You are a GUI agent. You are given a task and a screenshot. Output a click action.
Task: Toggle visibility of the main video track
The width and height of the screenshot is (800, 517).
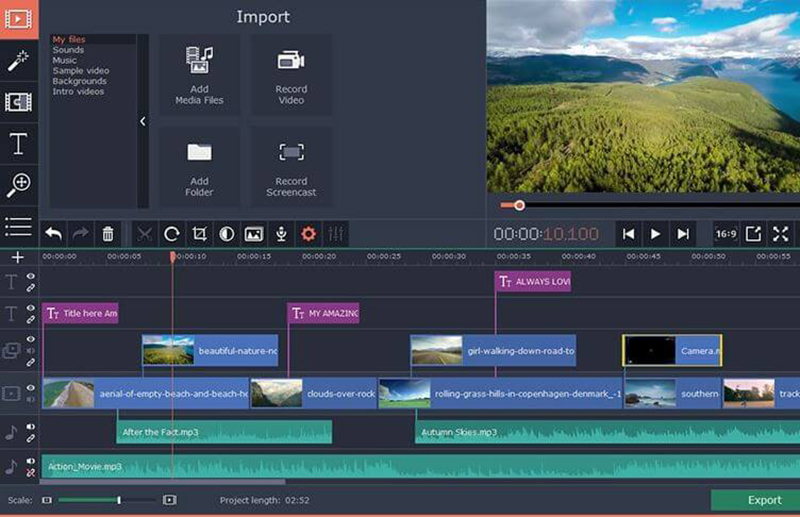coord(31,387)
